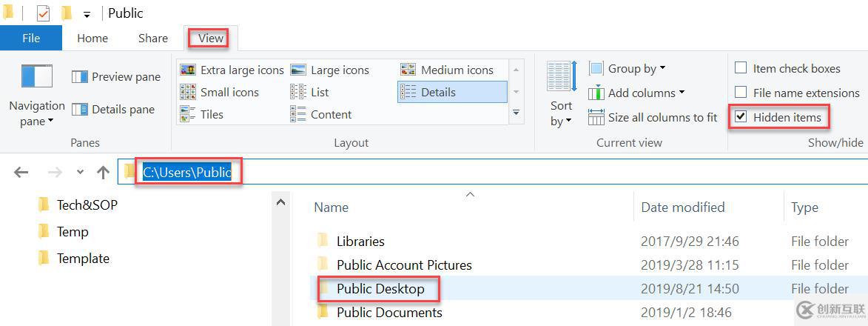Viewport: 868px width, 326px height.
Task: Toggle the Preview pane
Action: click(x=116, y=76)
